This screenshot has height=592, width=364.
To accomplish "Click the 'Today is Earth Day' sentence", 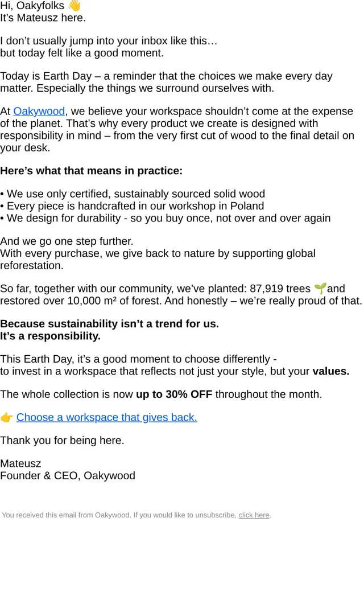I will (x=166, y=82).
